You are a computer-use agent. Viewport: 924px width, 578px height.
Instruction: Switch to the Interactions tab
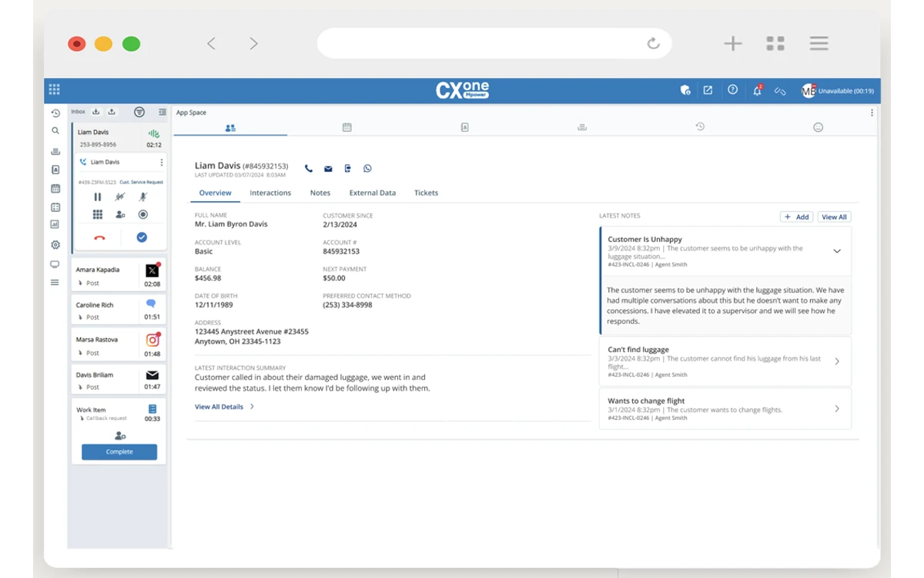270,193
